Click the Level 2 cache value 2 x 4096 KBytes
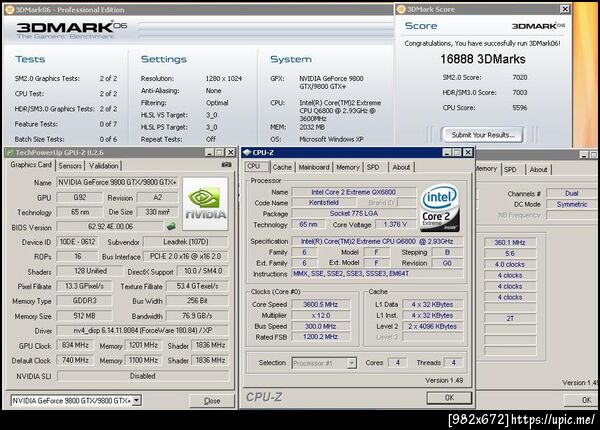 coord(432,326)
